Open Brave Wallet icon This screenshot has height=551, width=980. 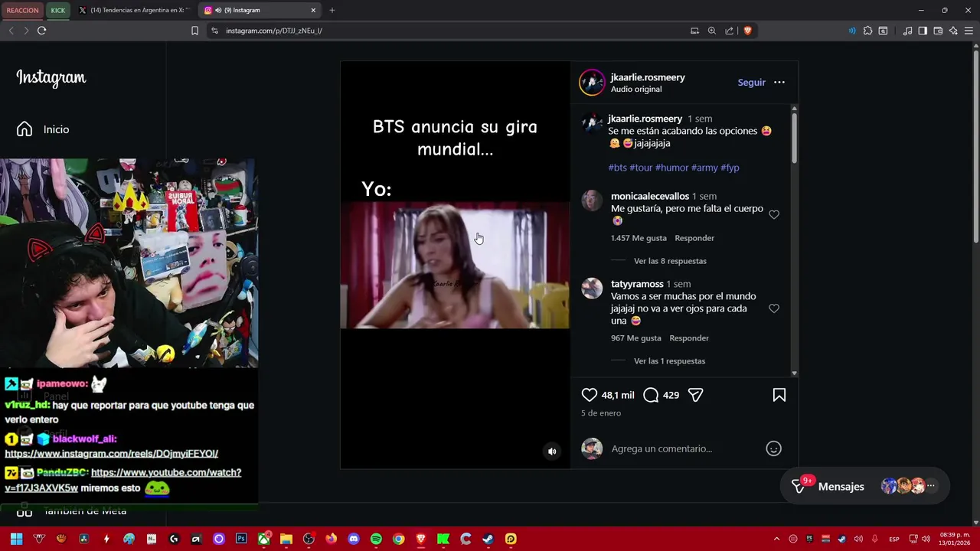click(938, 31)
